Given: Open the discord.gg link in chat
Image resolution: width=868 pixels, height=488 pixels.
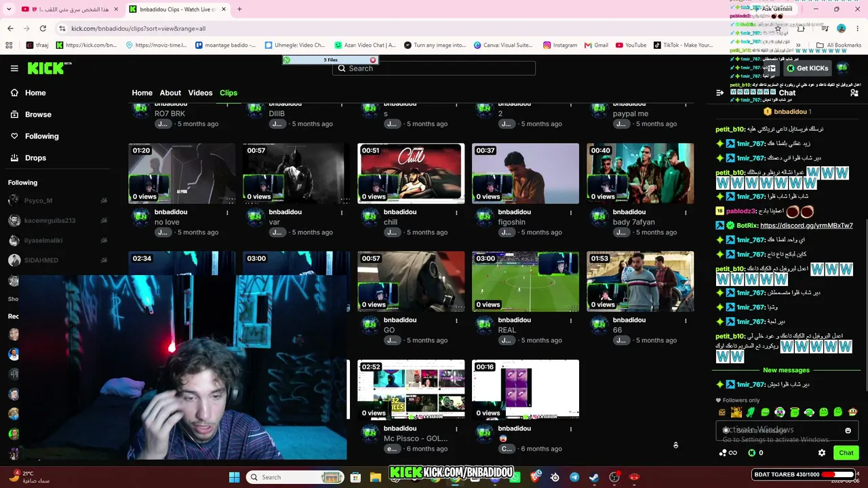Looking at the screenshot, I should click(x=806, y=226).
